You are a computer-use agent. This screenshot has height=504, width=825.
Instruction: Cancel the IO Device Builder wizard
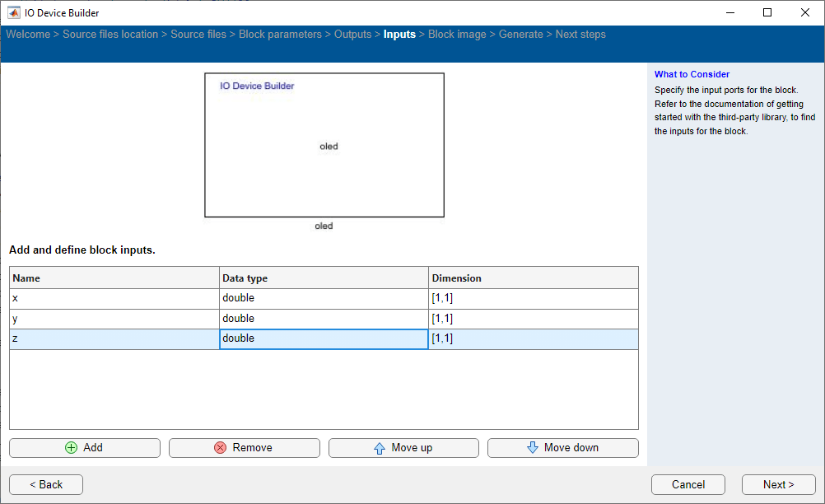coord(687,484)
